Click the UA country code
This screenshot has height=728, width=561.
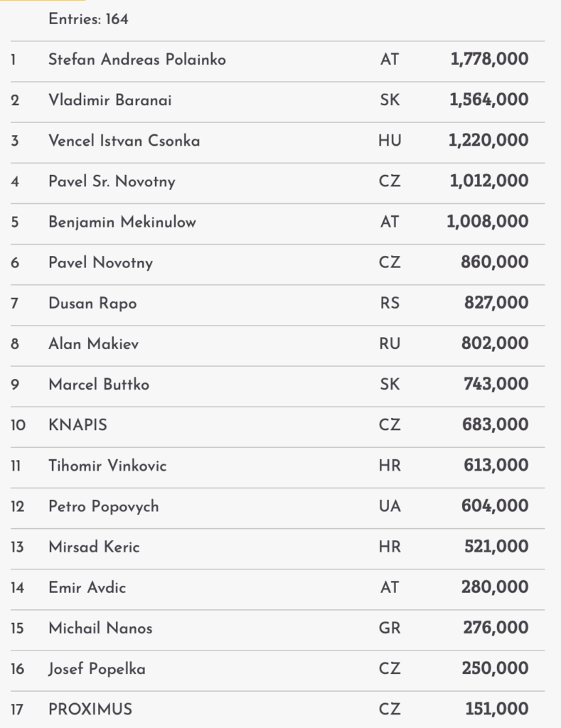click(390, 506)
